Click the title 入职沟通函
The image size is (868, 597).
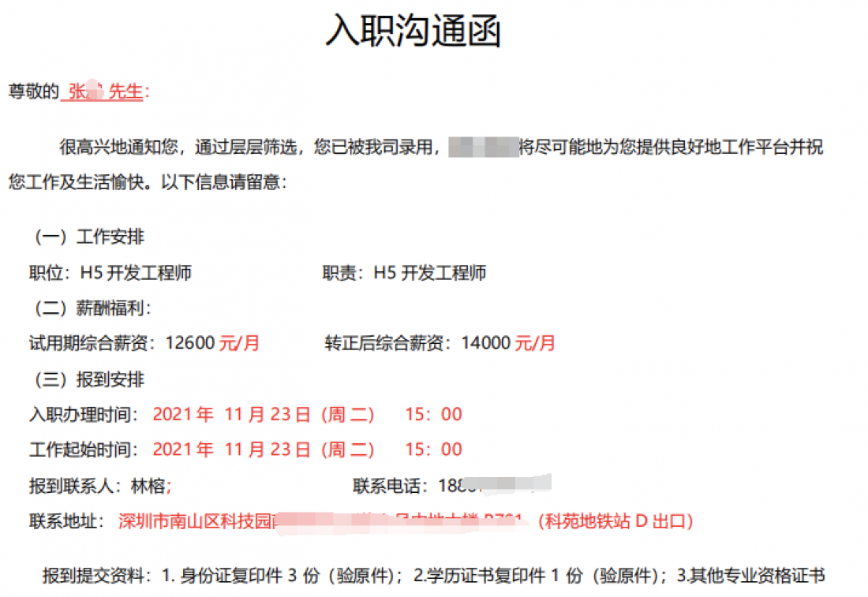[x=413, y=32]
